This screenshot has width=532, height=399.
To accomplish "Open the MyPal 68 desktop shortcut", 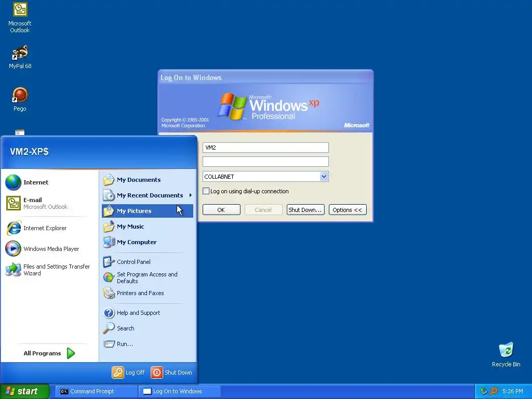I will click(20, 57).
